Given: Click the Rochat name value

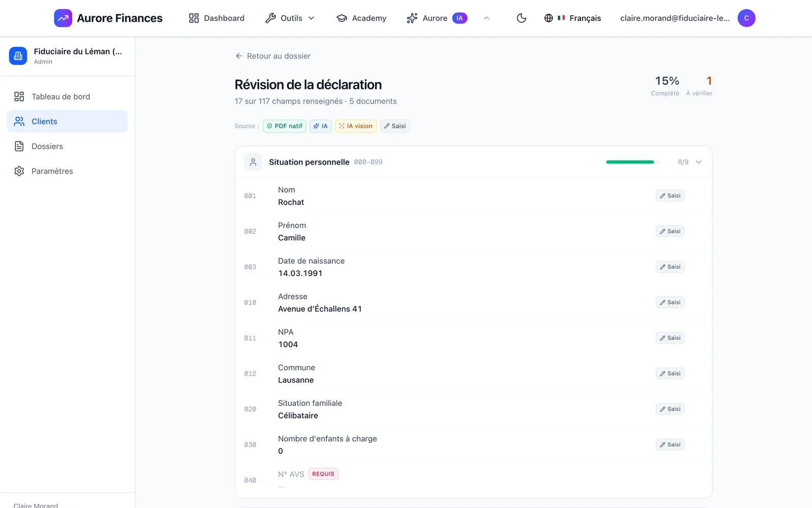Looking at the screenshot, I should click(x=291, y=202).
